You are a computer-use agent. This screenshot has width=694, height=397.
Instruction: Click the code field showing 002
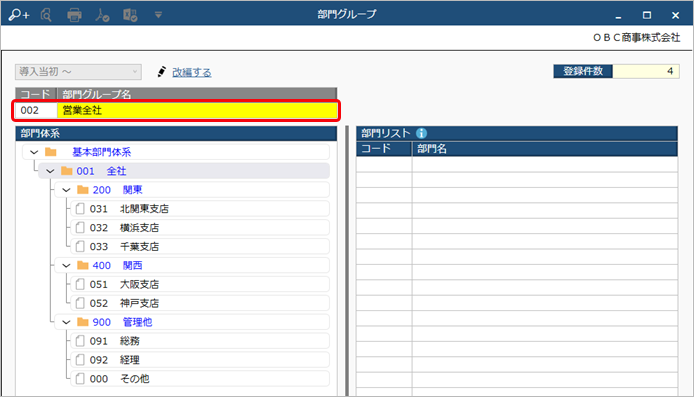(x=36, y=110)
